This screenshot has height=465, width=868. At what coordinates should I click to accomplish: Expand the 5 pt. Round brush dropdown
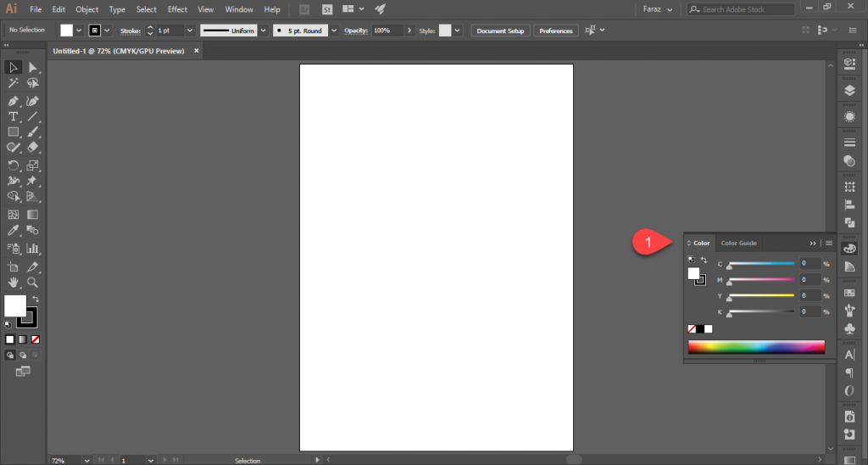[334, 31]
